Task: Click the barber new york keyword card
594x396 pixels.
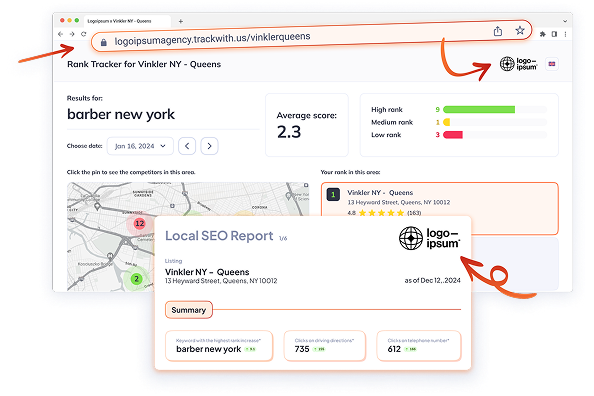Action: click(219, 346)
